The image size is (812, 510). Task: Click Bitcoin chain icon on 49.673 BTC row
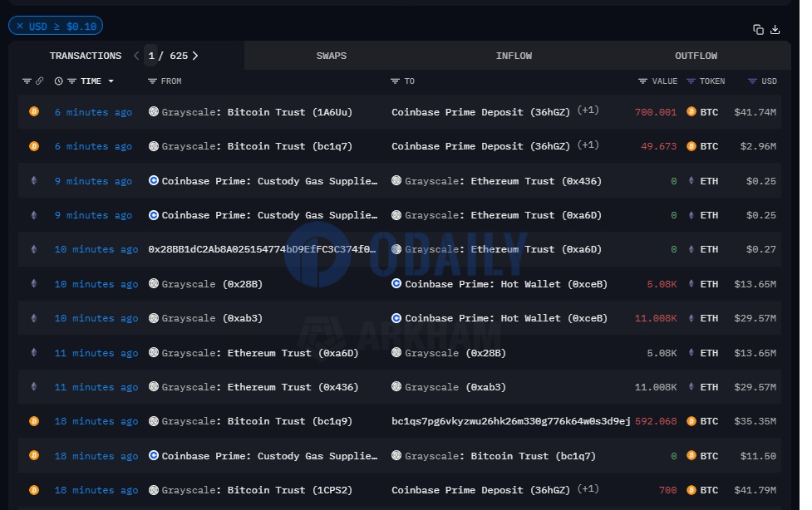click(34, 146)
